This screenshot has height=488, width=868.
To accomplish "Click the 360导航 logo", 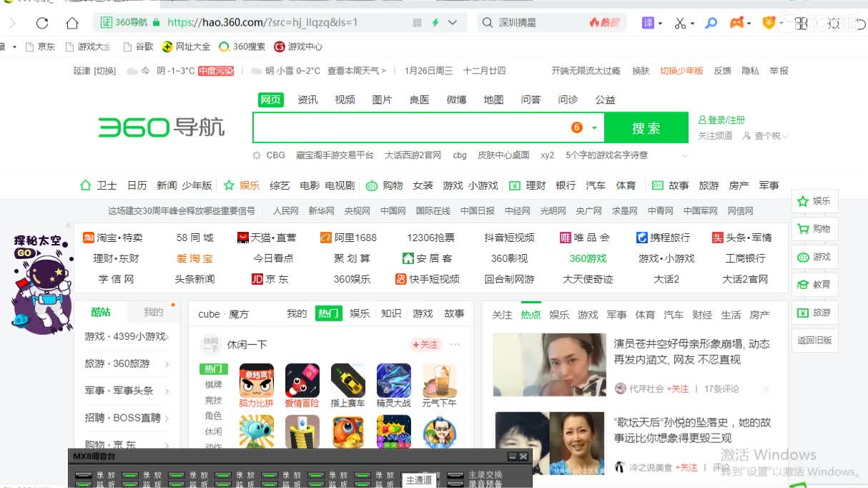I will point(162,128).
